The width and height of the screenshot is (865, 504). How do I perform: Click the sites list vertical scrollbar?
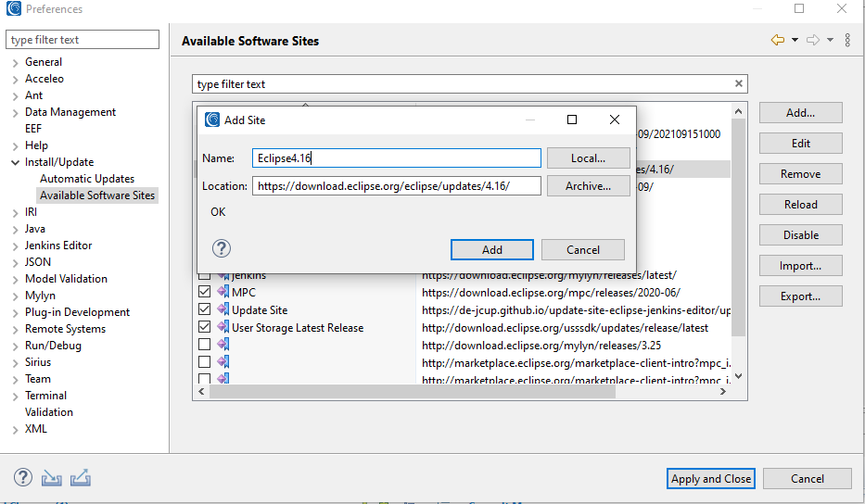click(738, 226)
